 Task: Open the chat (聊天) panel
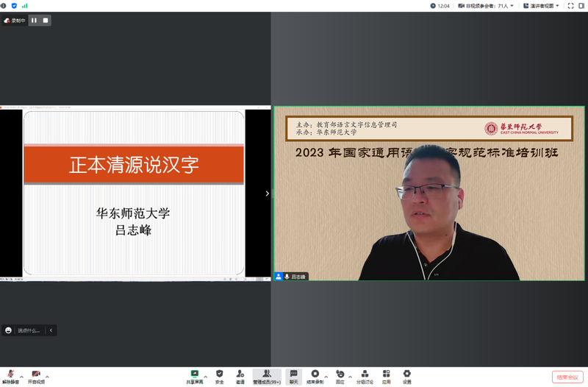click(x=293, y=375)
